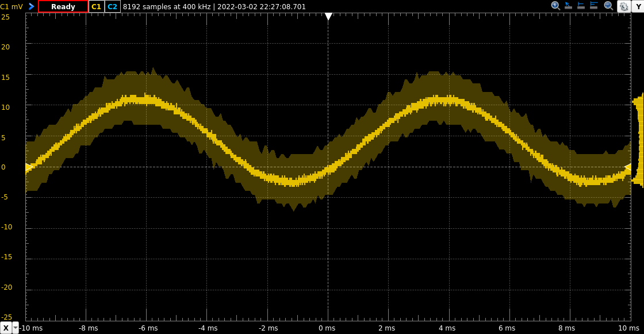
Task: Click the '10 ms' time axis label
Action: coord(629,328)
